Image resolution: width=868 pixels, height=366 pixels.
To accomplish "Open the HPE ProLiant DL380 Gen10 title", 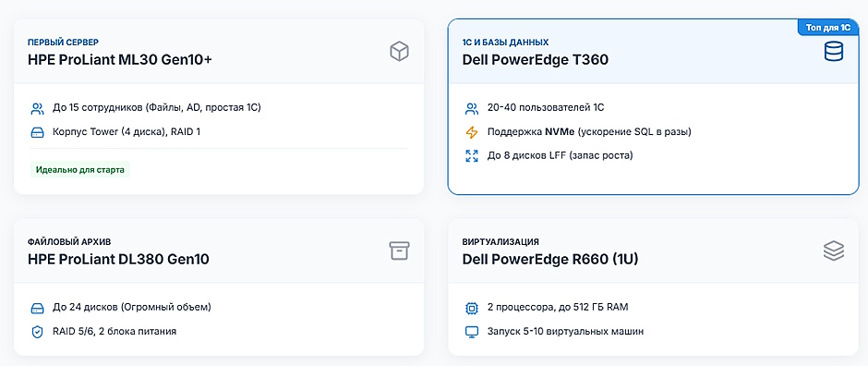I will [x=118, y=259].
